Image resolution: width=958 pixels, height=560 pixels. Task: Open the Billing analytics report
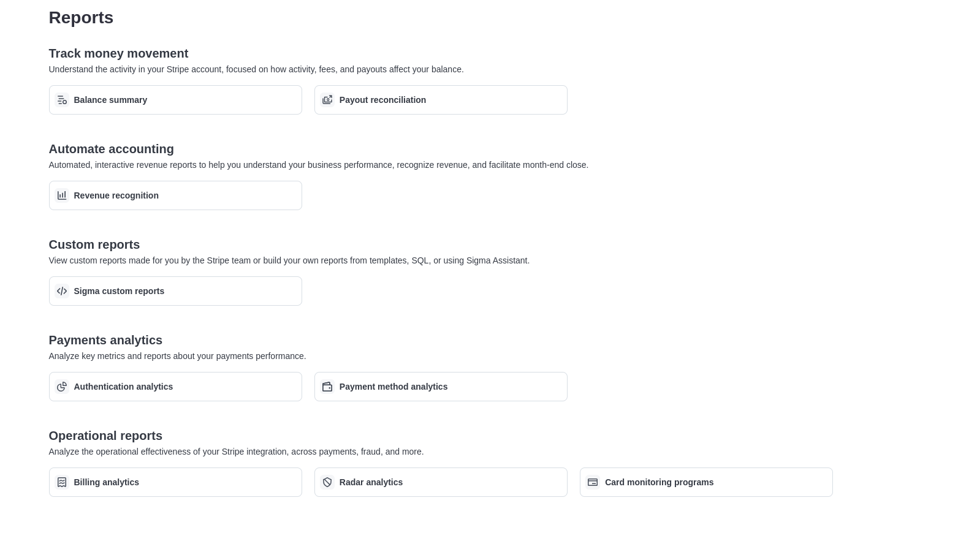[175, 482]
